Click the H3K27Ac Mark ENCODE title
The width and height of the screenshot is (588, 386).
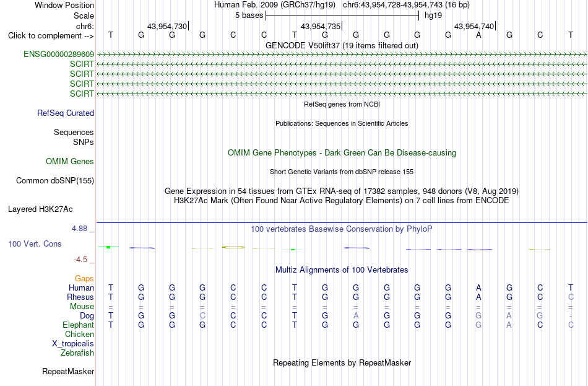click(x=342, y=201)
